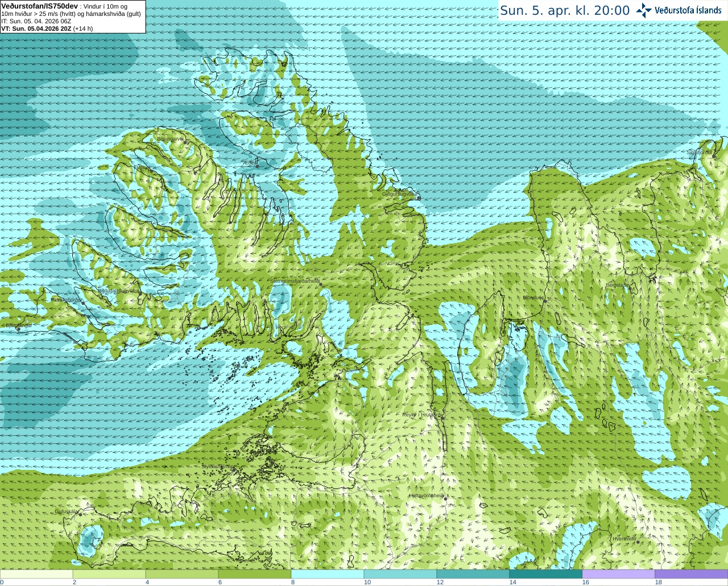The width and height of the screenshot is (728, 586).
Task: Click the Veðurstofa Íslands logo icon
Action: pos(644,10)
